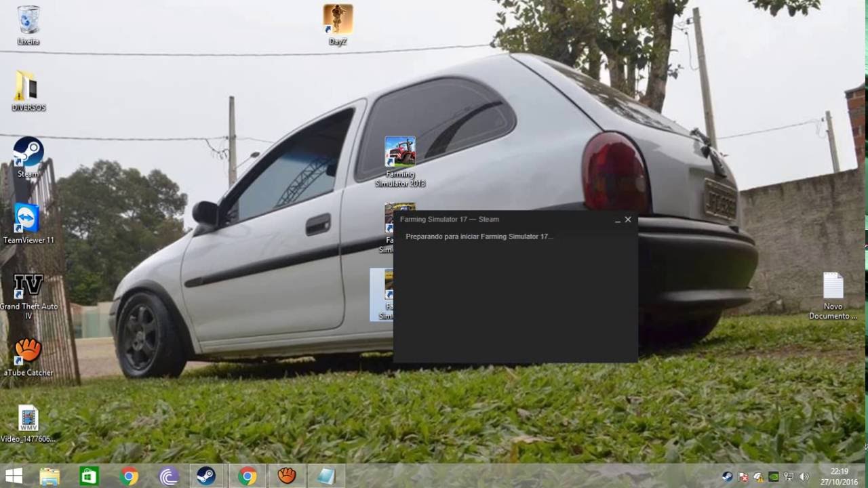Open the Action Center flag tray icon
Viewport: 868px width, 488px height.
[x=743, y=476]
